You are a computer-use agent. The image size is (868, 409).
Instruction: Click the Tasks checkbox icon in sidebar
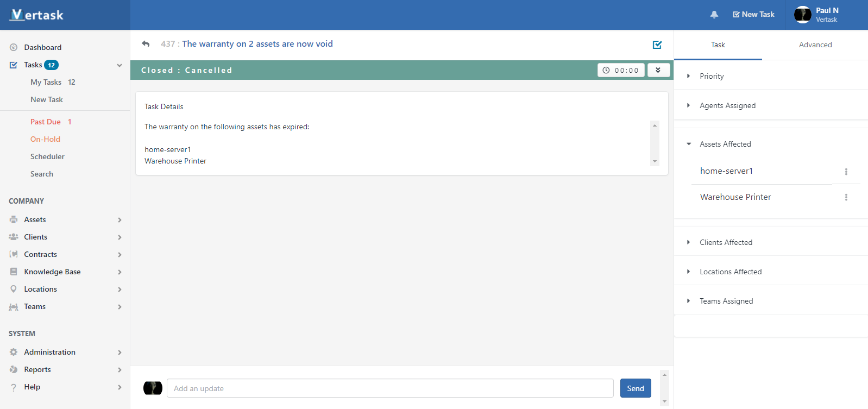(14, 65)
